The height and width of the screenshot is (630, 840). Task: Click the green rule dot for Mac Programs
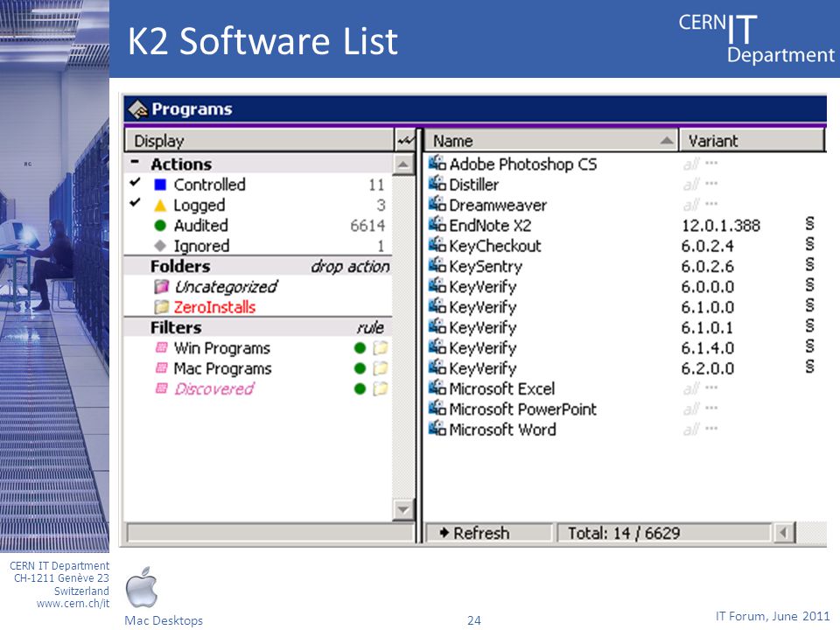[x=360, y=368]
